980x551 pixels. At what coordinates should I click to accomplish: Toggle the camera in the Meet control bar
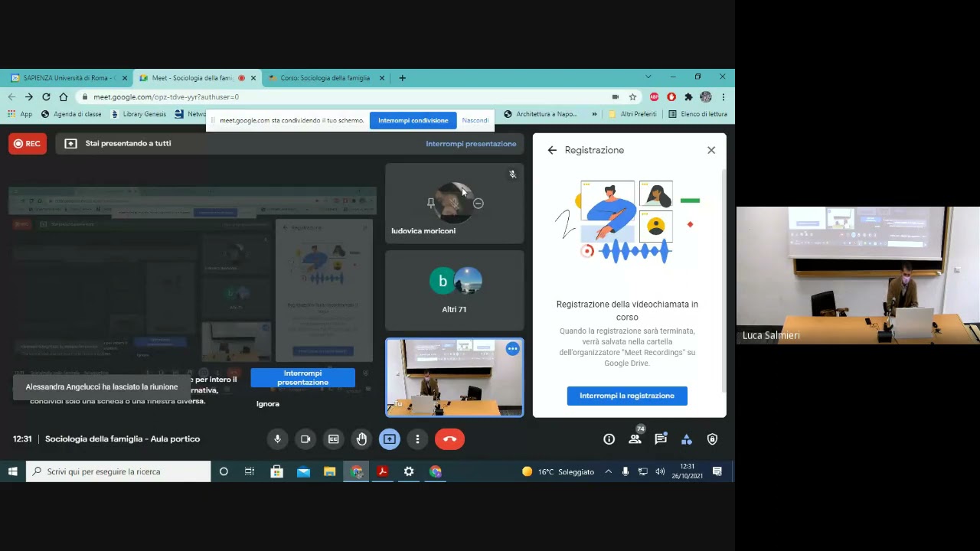click(x=305, y=439)
